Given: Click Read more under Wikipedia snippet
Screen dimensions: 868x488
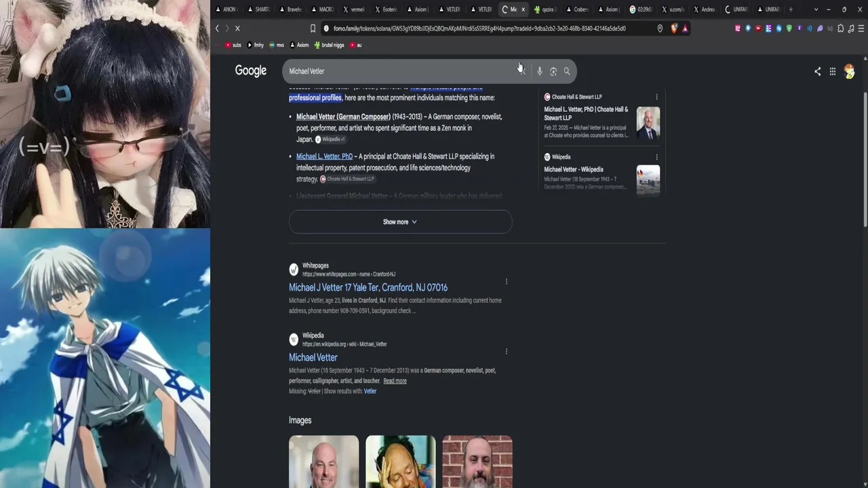Looking at the screenshot, I should (395, 381).
